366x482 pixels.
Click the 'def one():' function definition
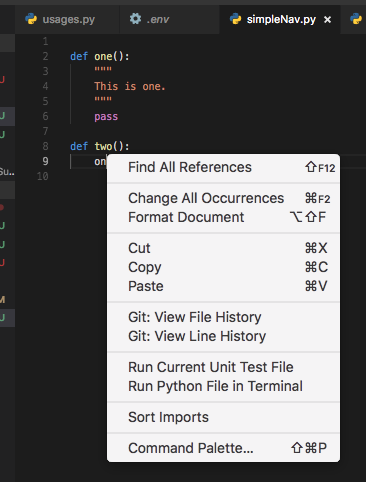click(99, 56)
